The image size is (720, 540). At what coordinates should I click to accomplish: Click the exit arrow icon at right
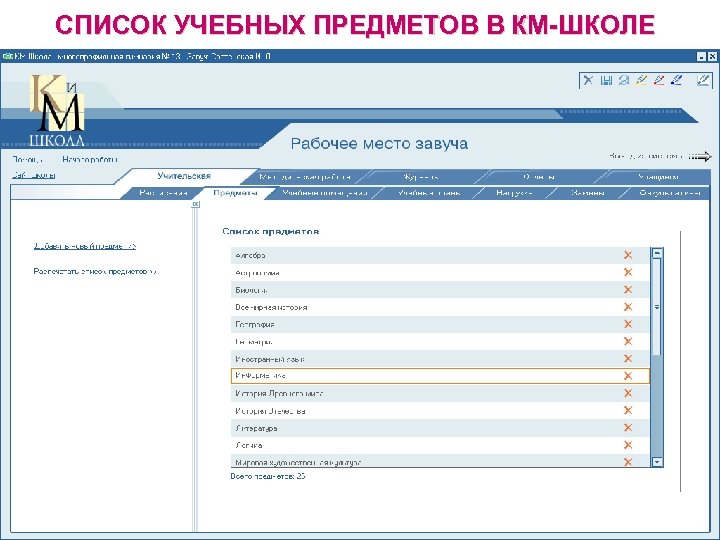[x=700, y=157]
